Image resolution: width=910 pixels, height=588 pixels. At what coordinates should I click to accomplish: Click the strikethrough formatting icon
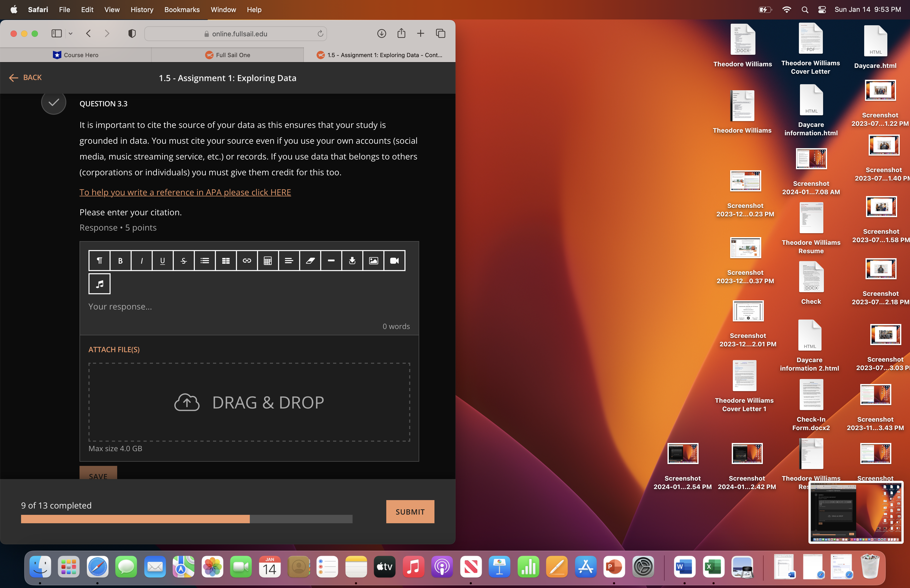tap(184, 261)
